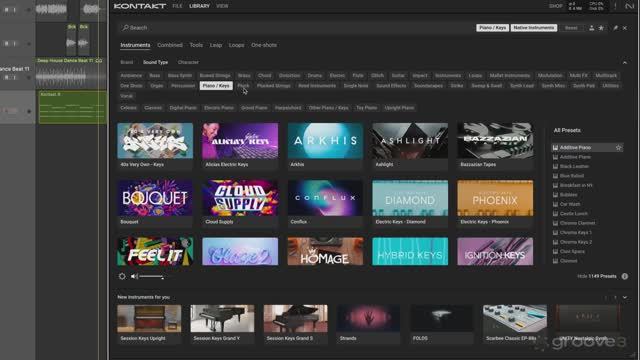Collapse the New Instruments for you section
640x360 pixels.
(x=625, y=297)
